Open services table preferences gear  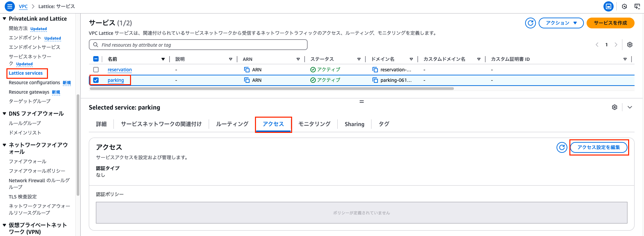(x=629, y=45)
